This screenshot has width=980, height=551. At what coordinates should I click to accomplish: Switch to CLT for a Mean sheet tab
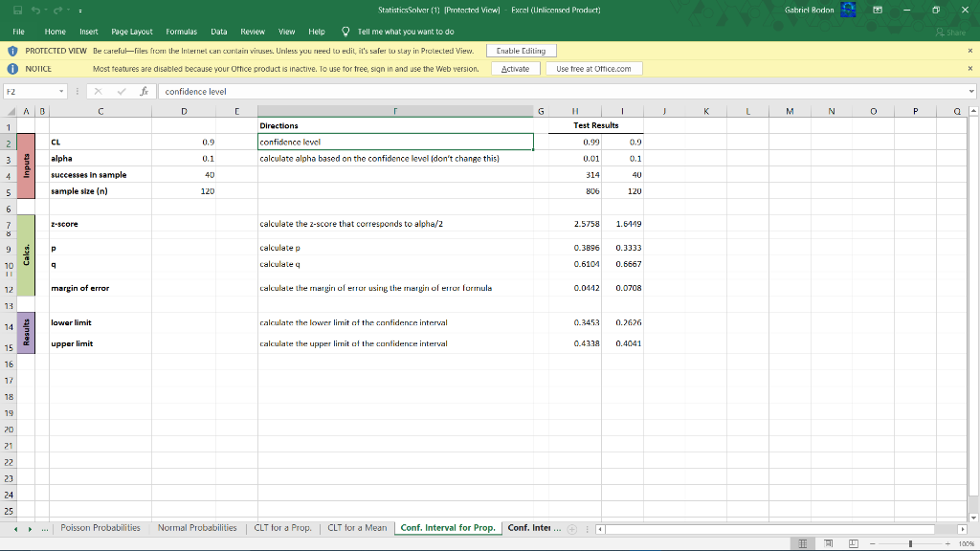click(357, 528)
